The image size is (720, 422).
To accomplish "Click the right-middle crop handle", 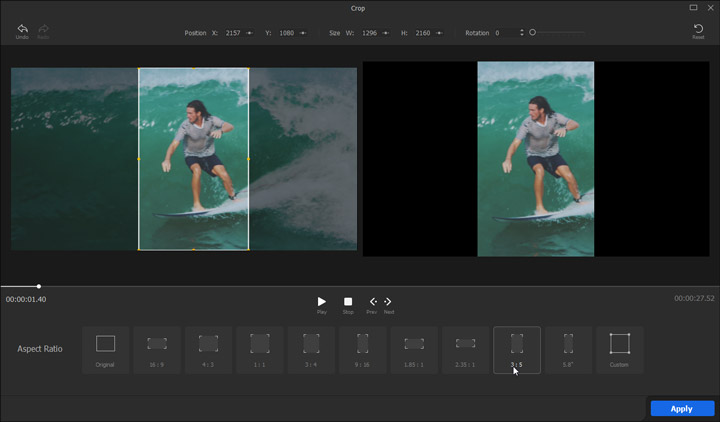I will 248,159.
